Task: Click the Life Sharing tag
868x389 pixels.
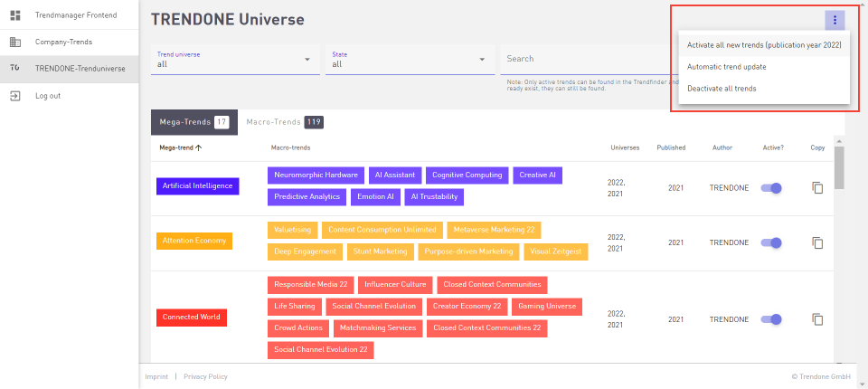Action: tap(295, 307)
